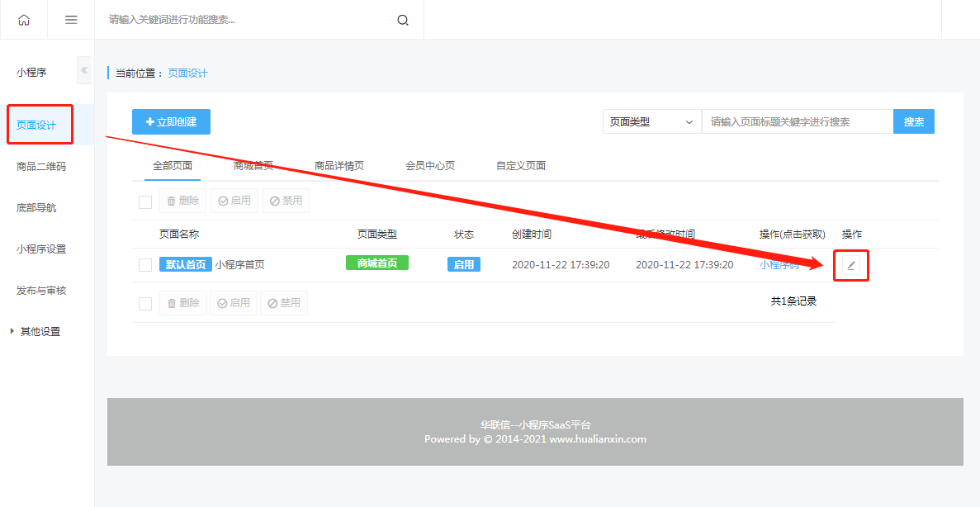
Task: Click the 页面名称 column header
Action: point(179,235)
